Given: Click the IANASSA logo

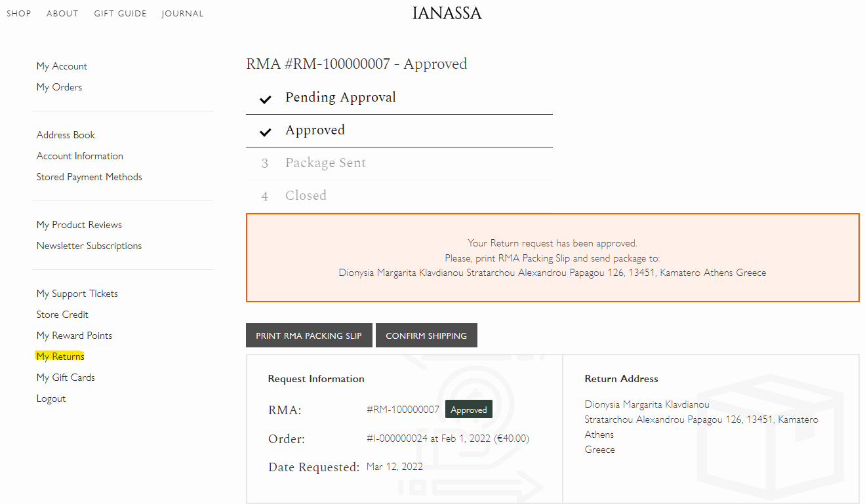Looking at the screenshot, I should pos(447,13).
